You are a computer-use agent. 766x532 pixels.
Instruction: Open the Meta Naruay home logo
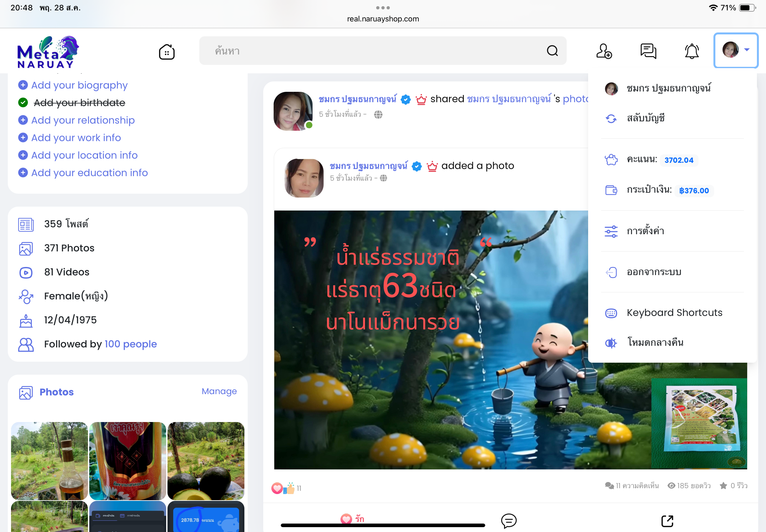point(48,52)
